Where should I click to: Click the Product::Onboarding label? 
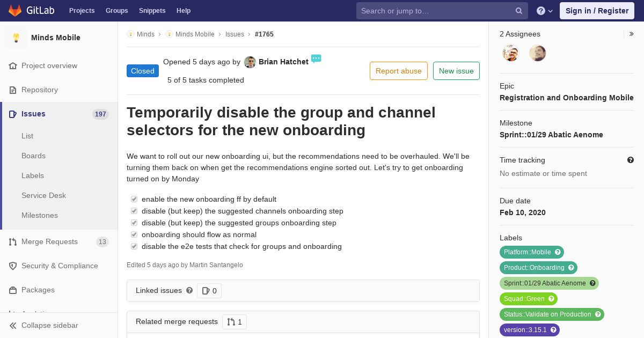[534, 268]
